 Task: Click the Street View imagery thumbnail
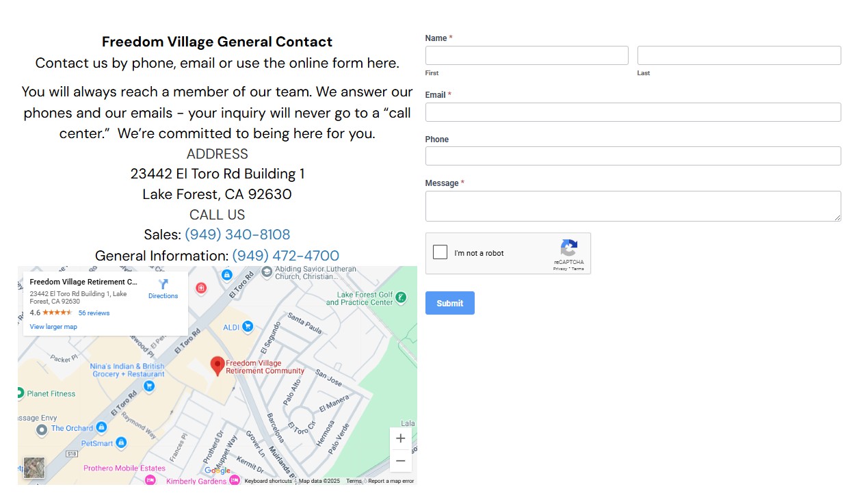34,468
